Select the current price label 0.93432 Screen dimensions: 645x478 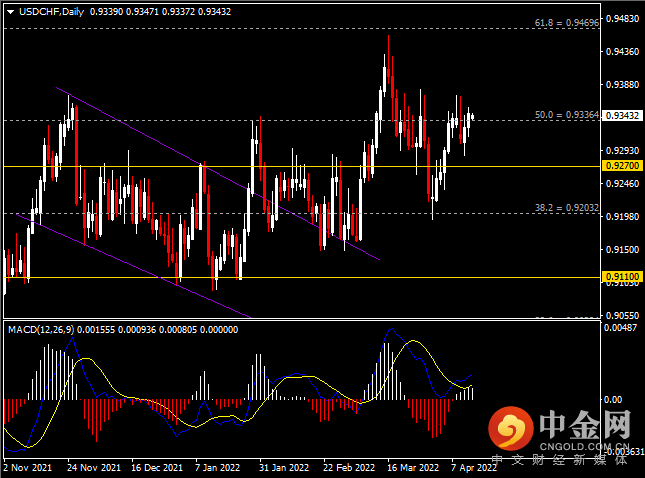[623, 116]
